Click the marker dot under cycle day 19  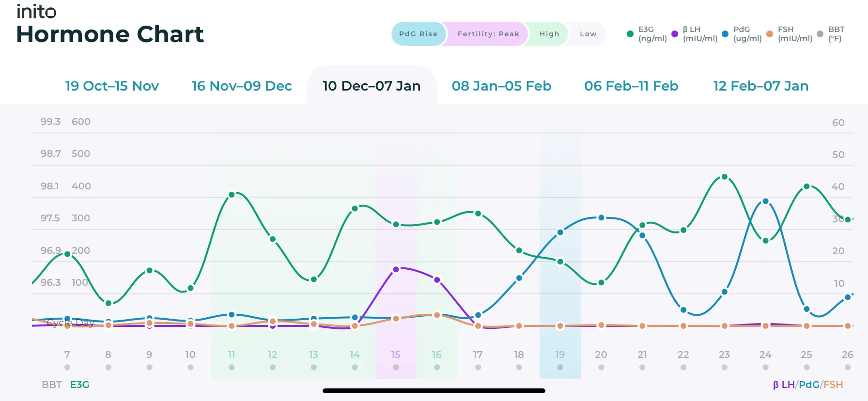click(560, 367)
